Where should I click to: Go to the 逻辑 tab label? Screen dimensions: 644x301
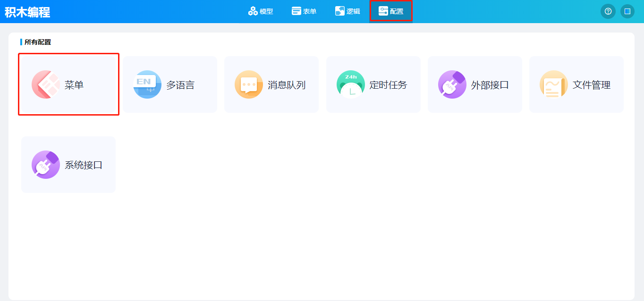tap(353, 11)
